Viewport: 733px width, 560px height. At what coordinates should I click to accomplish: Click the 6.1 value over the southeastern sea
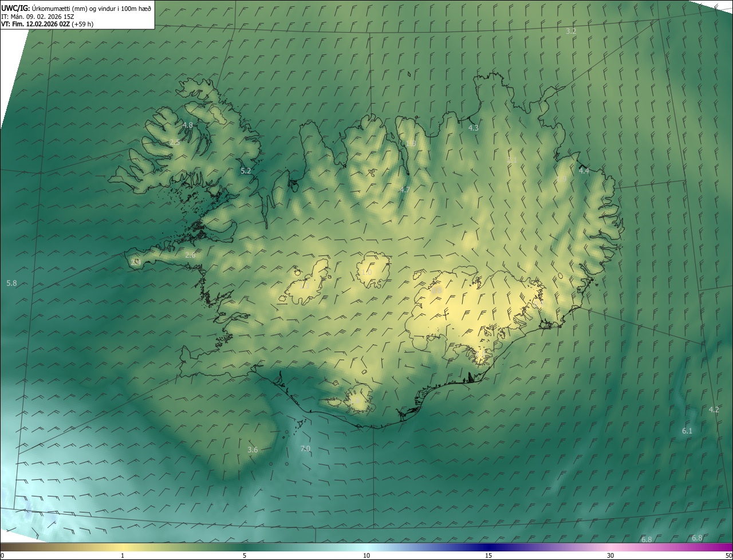(687, 431)
